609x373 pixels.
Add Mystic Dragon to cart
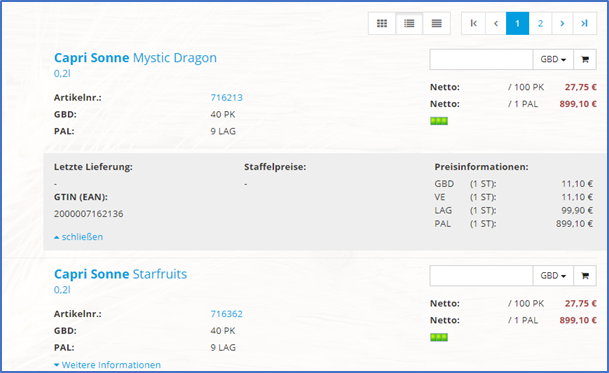(585, 59)
